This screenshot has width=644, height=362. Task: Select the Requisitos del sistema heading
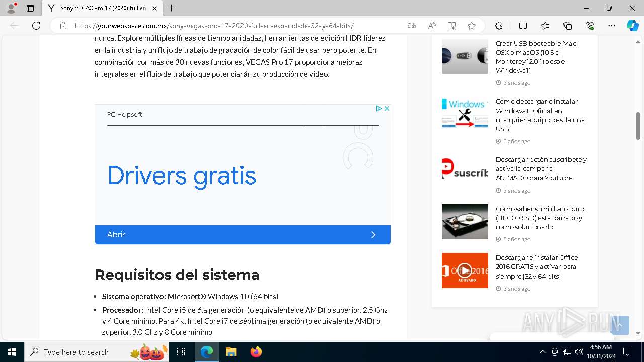coord(177,275)
